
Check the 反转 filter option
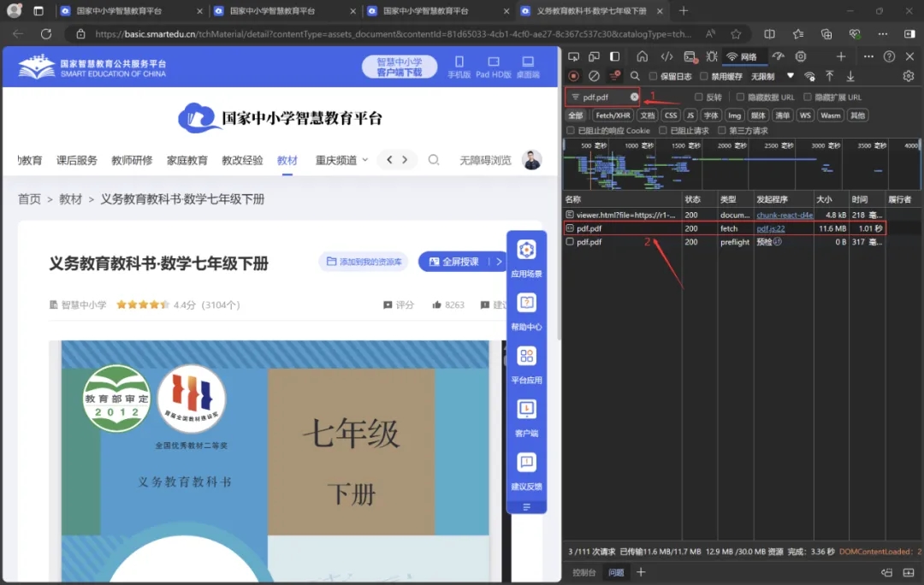(x=699, y=97)
